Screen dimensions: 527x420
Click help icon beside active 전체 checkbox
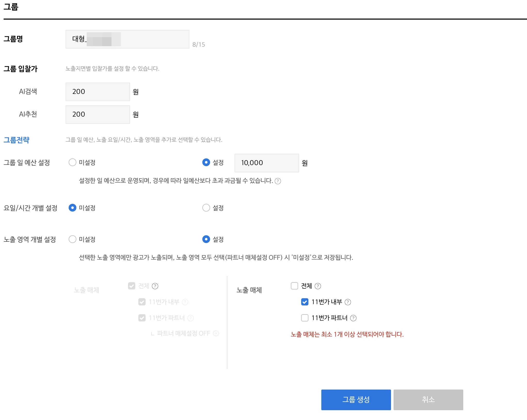318,286
